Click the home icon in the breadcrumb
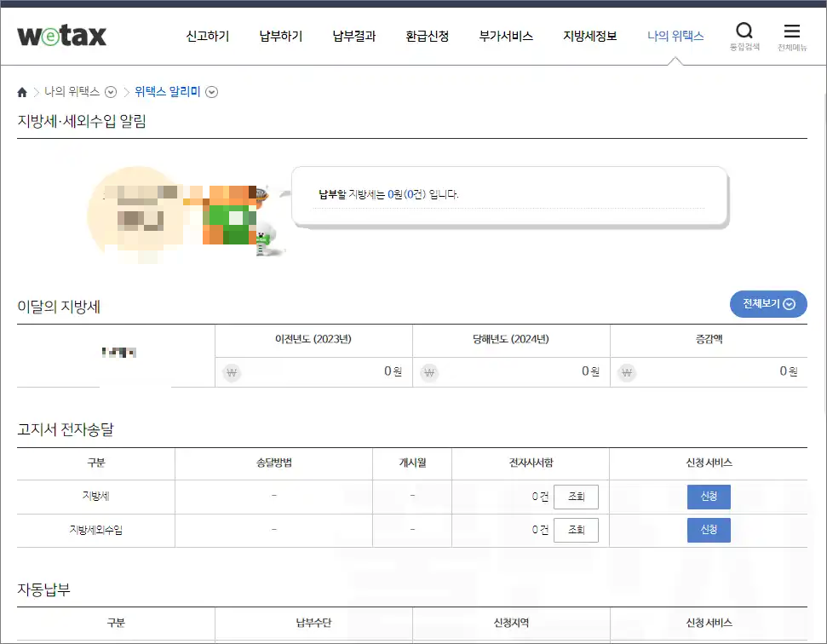Viewport: 827px width, 644px height. (22, 91)
